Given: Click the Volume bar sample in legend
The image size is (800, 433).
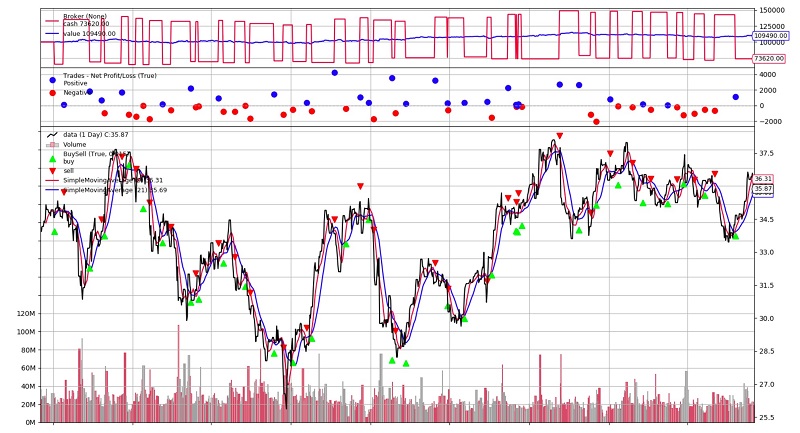Looking at the screenshot, I should coord(52,145).
